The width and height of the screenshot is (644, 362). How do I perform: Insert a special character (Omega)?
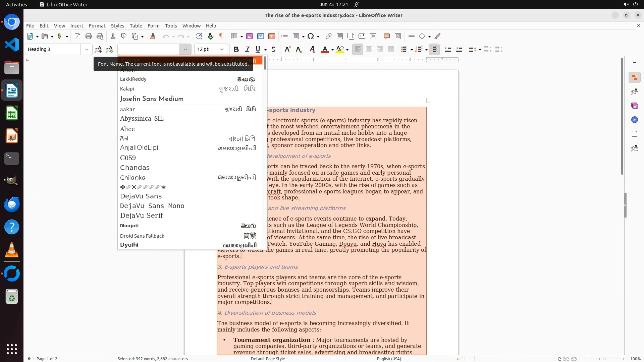click(x=311, y=36)
